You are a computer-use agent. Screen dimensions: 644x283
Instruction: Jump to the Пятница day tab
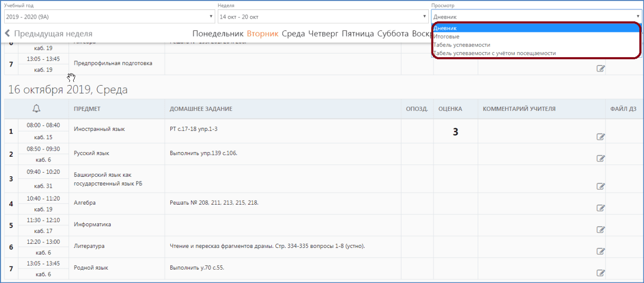(x=358, y=34)
